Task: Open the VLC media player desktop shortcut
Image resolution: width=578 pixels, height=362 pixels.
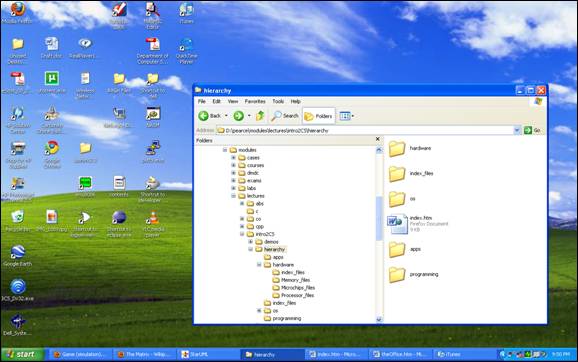Action: pos(153,223)
